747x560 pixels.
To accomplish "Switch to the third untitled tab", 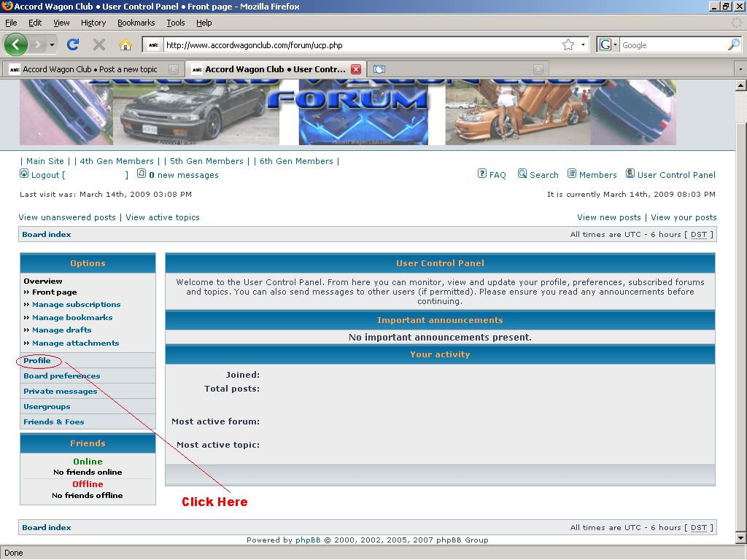I will point(457,69).
